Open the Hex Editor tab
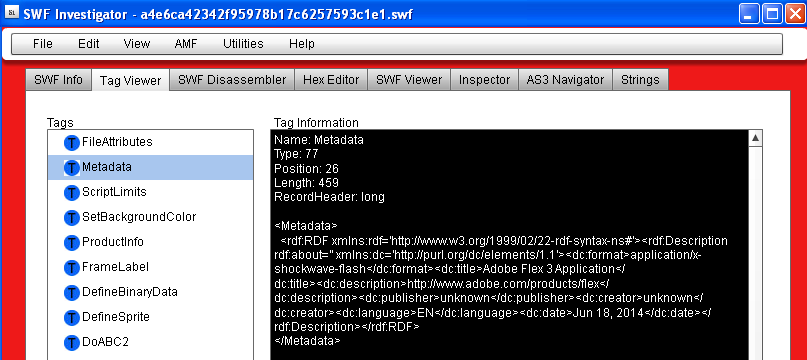Screen dimensions: 807x360 (331, 80)
